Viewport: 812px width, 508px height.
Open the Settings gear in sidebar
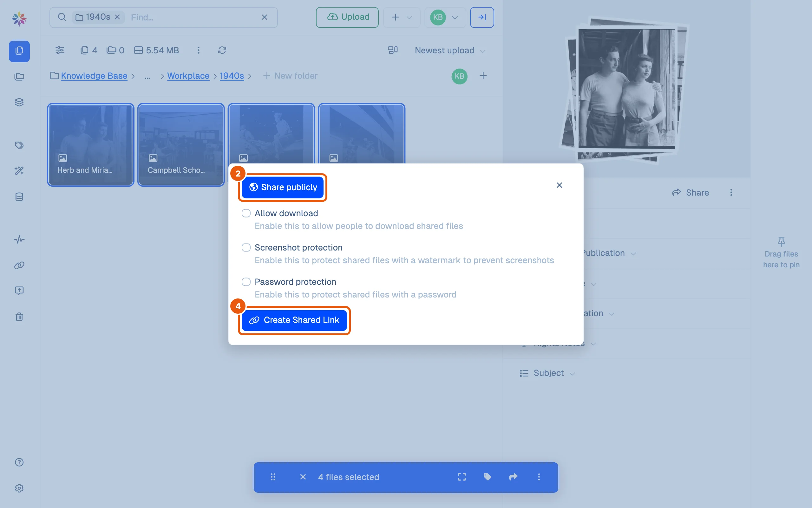(x=19, y=488)
